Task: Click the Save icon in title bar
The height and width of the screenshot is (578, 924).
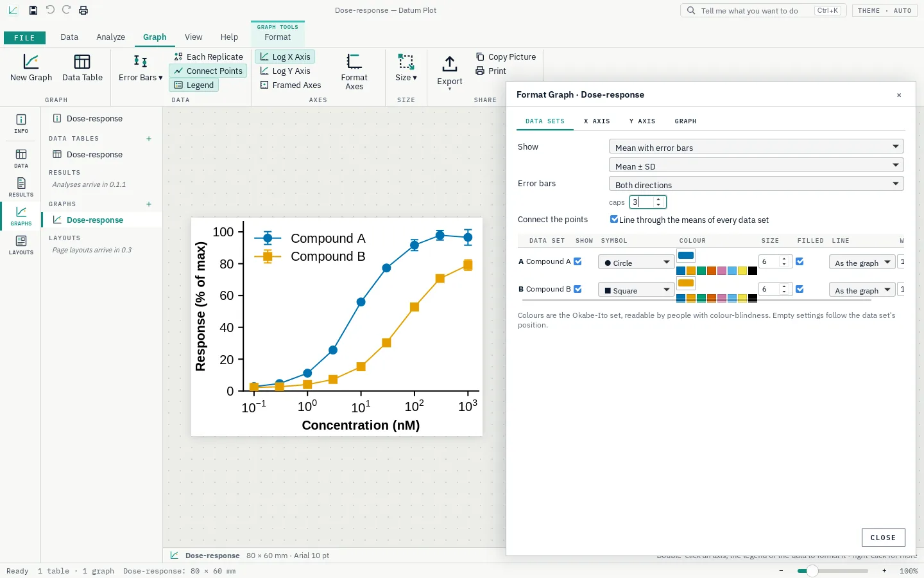Action: (33, 10)
